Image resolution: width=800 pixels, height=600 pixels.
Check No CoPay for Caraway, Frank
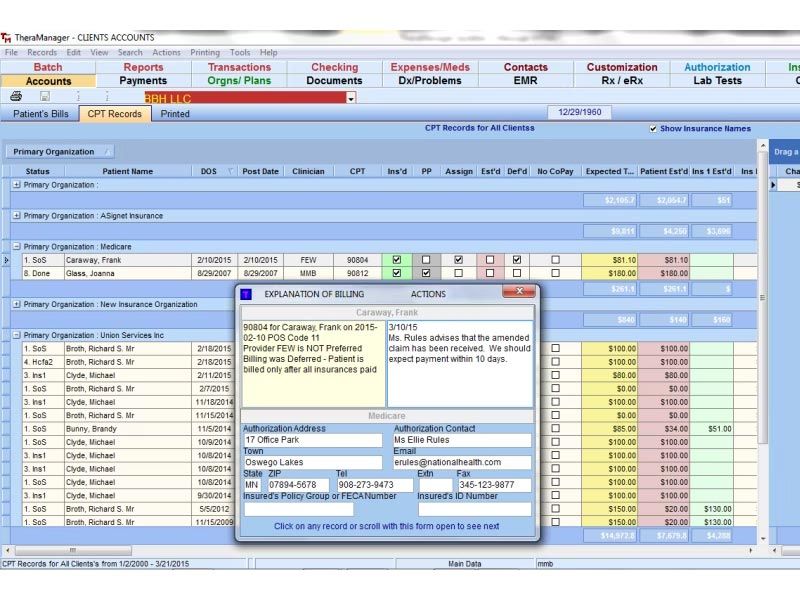[x=555, y=260]
